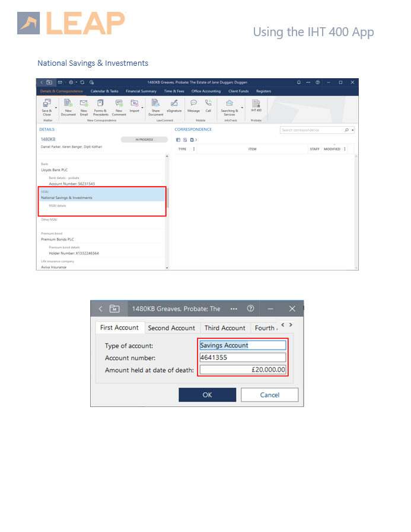Open Forms & Precedents

tap(101, 104)
